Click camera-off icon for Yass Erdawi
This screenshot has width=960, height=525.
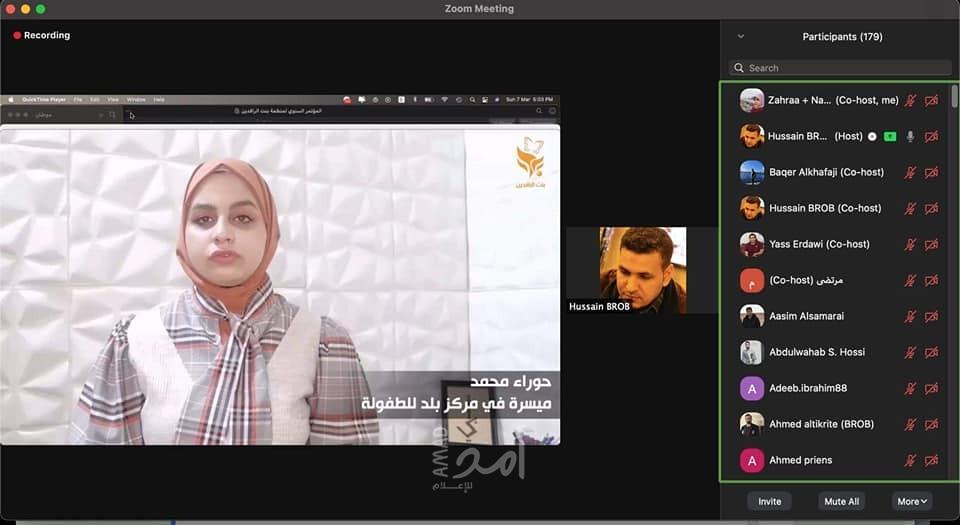[x=931, y=244]
